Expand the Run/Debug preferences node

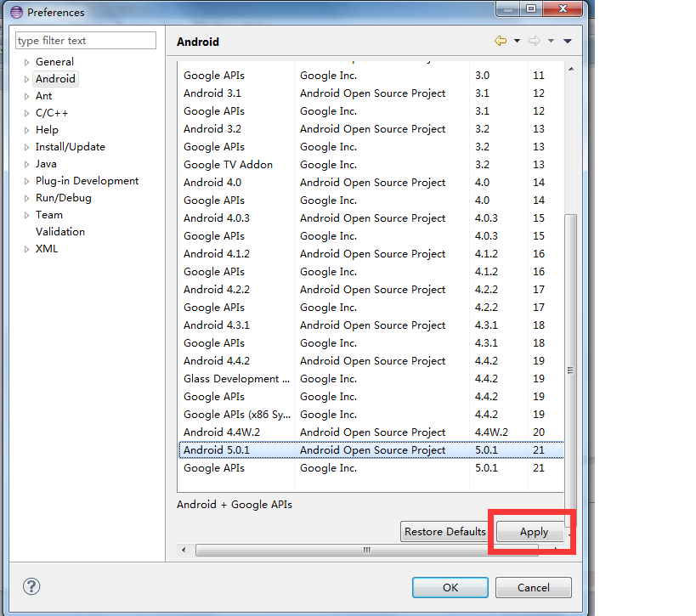point(26,198)
